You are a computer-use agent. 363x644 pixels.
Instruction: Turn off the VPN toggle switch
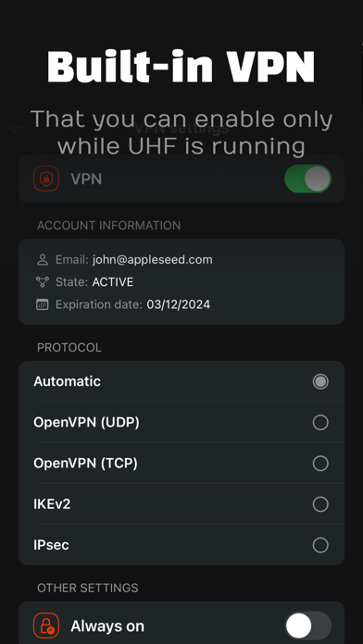[x=308, y=179]
